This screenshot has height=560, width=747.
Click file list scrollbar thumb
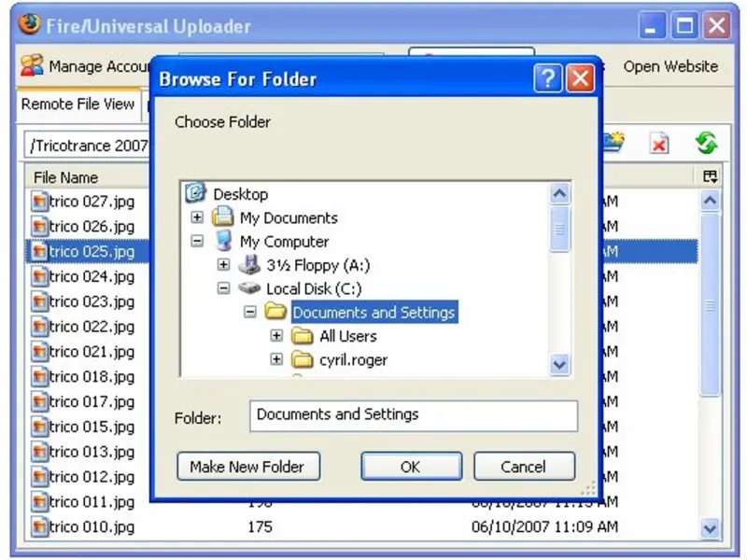pos(710,305)
